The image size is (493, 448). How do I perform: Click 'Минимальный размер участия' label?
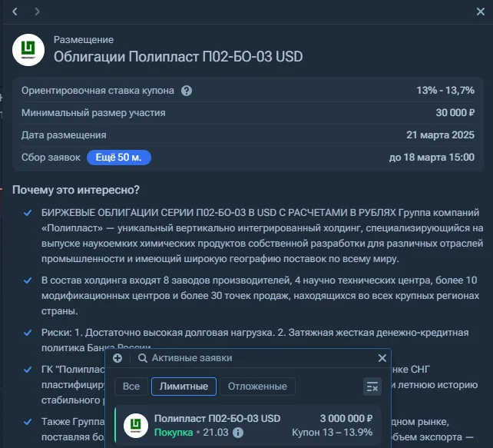94,113
